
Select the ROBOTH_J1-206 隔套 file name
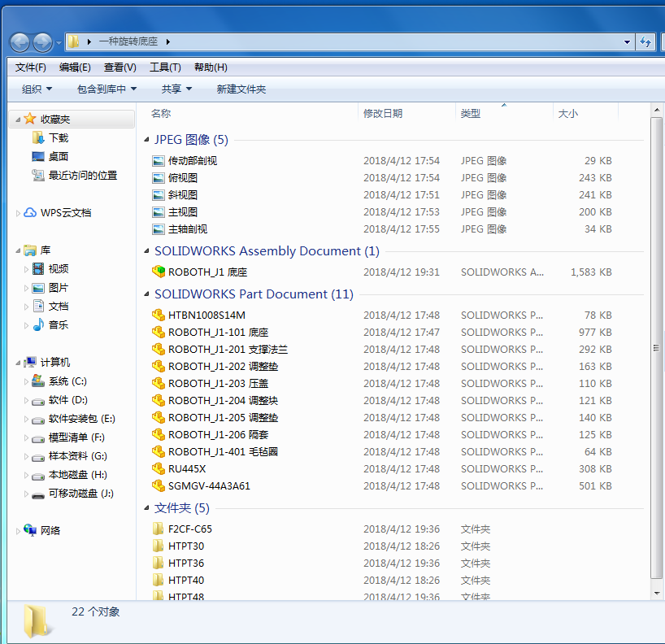pyautogui.click(x=218, y=435)
